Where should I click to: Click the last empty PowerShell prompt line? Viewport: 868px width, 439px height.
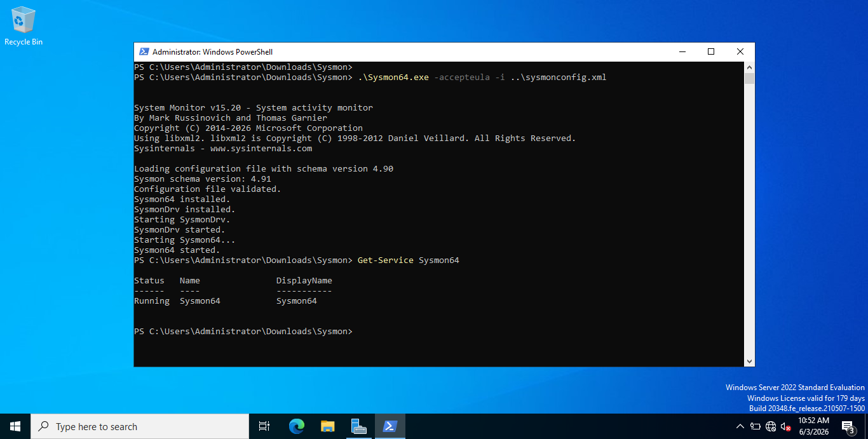pyautogui.click(x=243, y=332)
